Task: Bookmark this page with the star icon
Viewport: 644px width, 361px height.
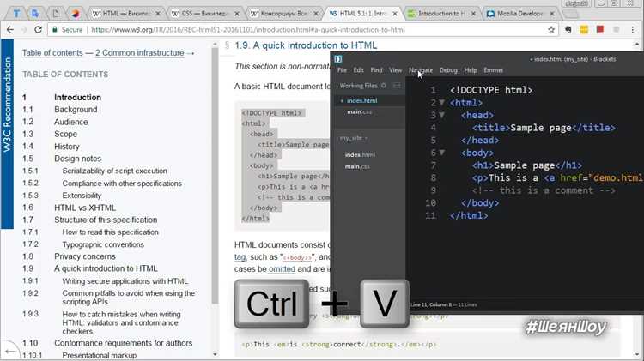Action: coord(551,29)
